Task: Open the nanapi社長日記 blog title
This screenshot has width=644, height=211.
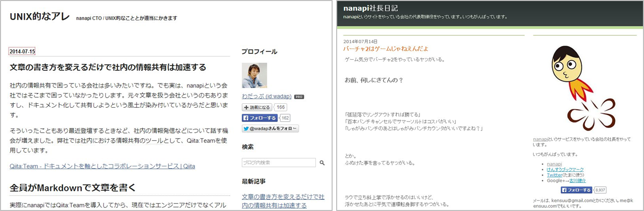Action: tap(371, 8)
